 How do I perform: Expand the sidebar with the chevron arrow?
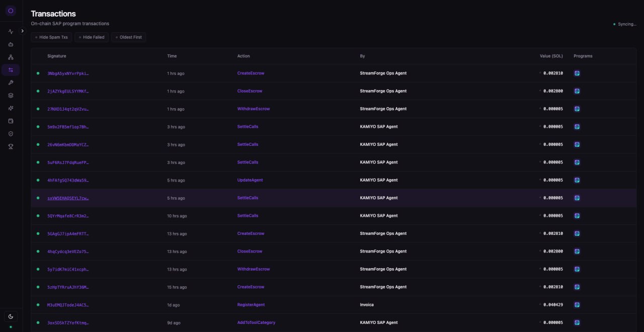coord(22,31)
